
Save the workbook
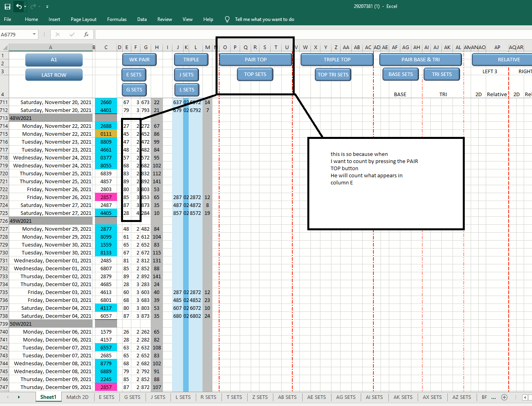7,6
